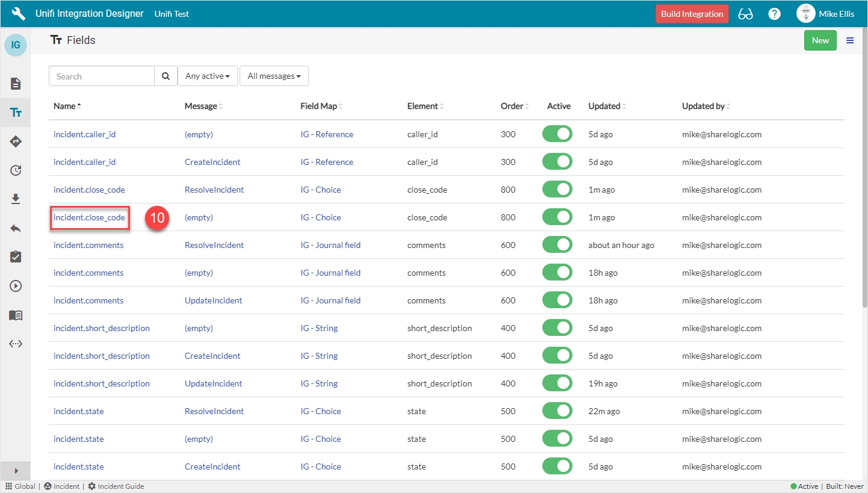Open the Any active filter dropdown

coord(208,76)
